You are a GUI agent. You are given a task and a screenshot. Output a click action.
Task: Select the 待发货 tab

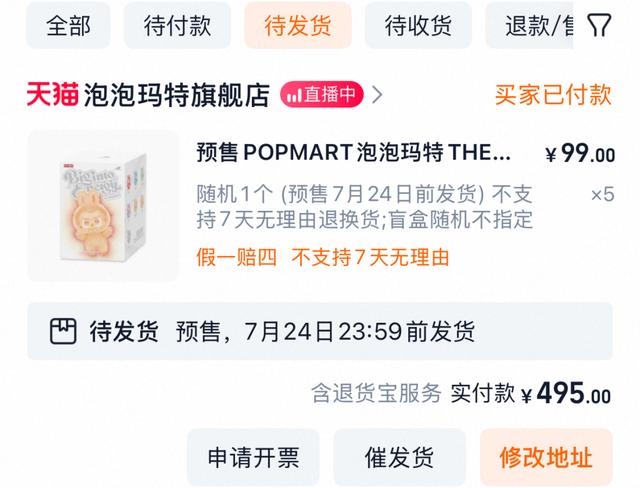298,25
